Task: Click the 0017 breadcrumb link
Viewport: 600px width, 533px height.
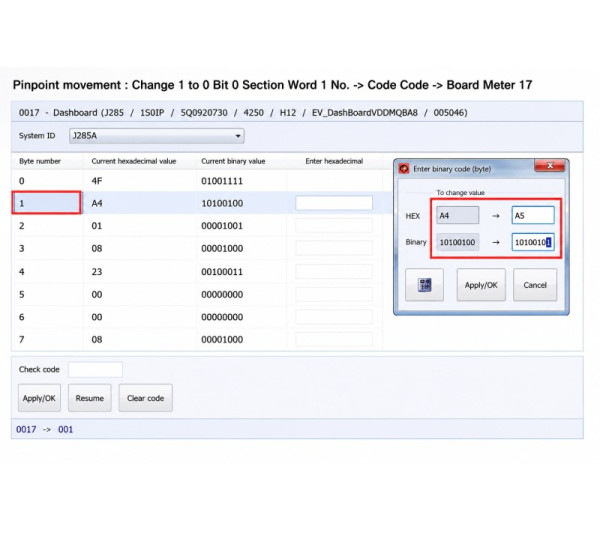Action: click(26, 429)
